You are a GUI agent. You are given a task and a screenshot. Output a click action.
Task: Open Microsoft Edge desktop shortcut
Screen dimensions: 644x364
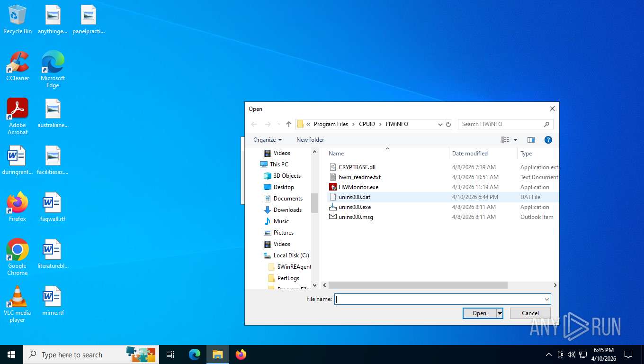53,69
